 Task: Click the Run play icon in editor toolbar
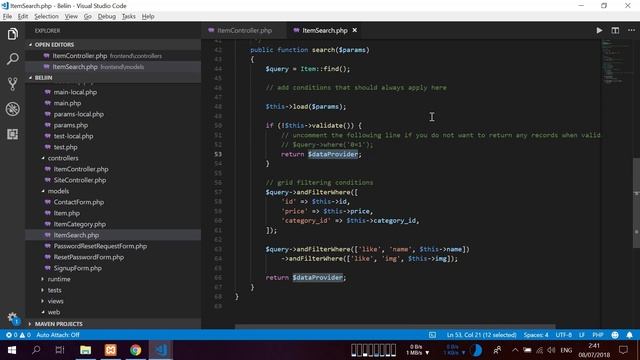coord(599,30)
